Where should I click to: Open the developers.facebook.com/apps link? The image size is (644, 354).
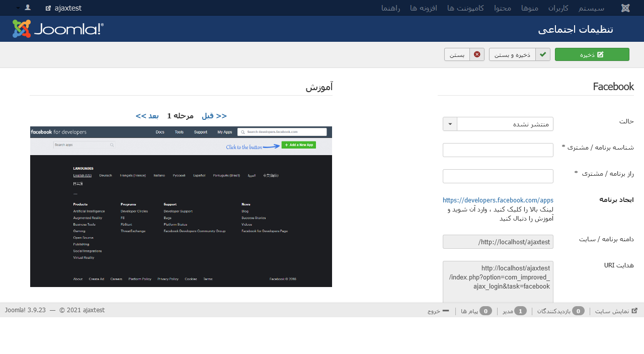[x=498, y=200]
